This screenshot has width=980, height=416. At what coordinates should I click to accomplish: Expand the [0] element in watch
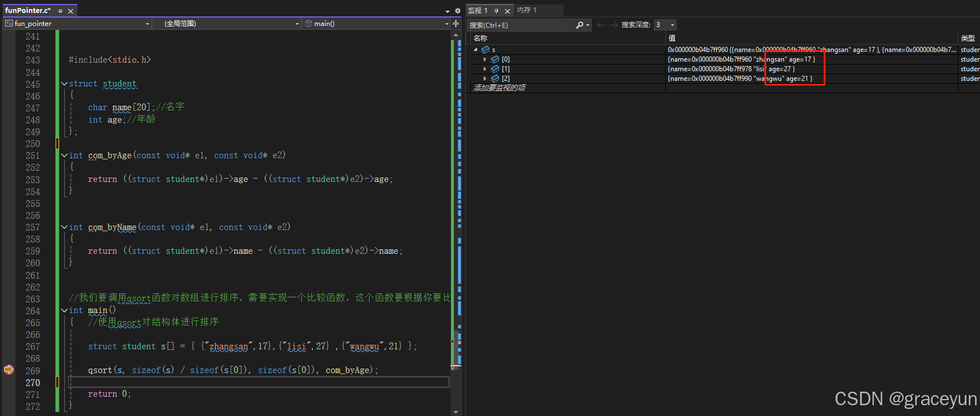[485, 59]
